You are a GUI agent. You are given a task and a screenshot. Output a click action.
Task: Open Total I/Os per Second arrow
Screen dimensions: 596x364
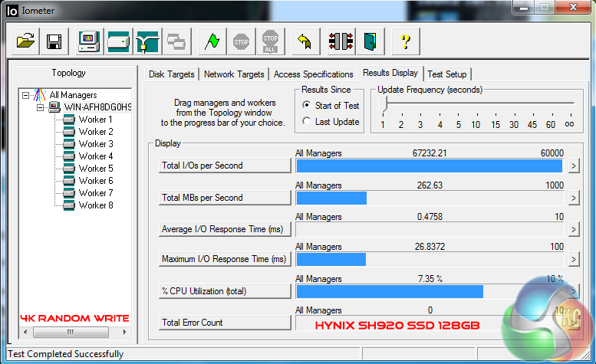(574, 166)
